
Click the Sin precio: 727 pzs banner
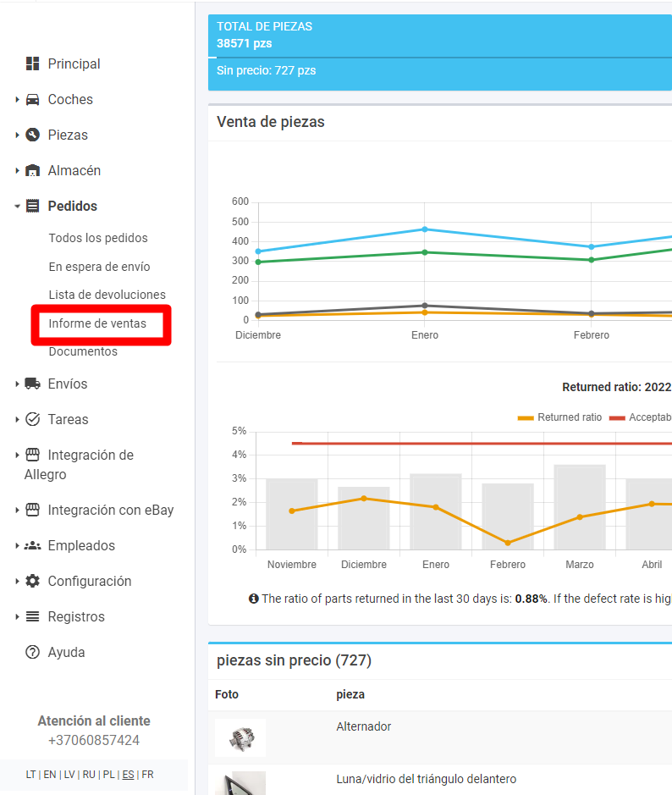[266, 70]
